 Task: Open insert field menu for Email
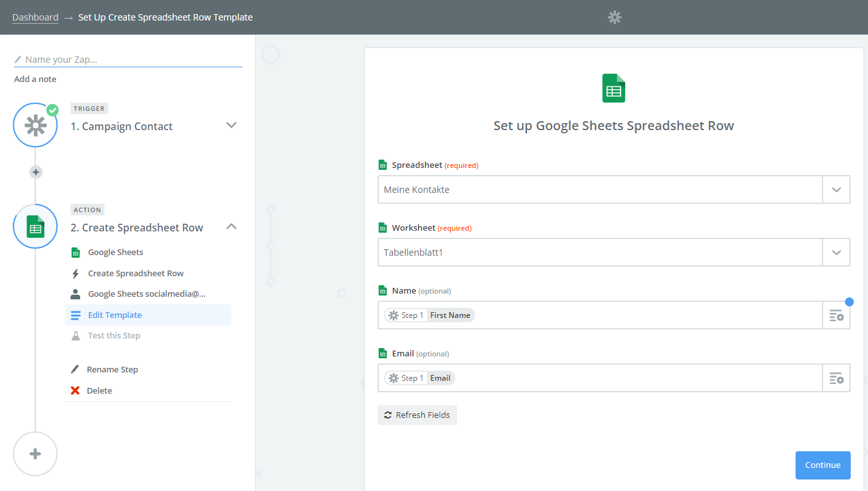[836, 378]
